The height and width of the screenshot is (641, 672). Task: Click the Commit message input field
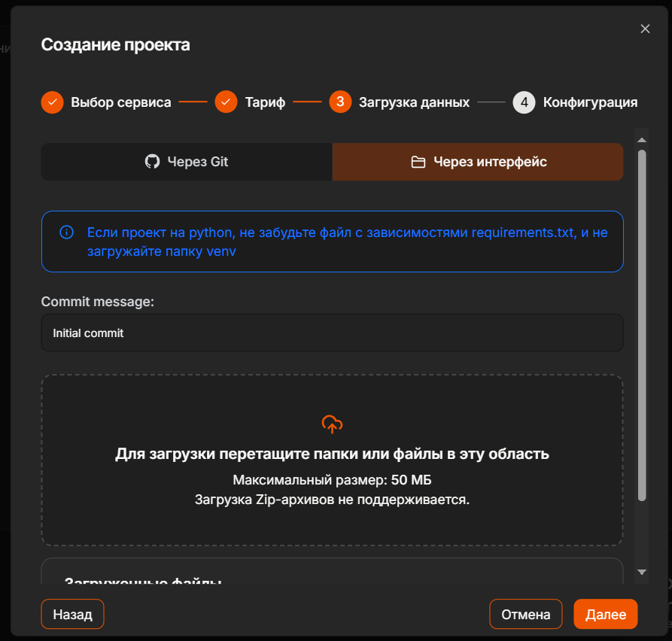332,333
